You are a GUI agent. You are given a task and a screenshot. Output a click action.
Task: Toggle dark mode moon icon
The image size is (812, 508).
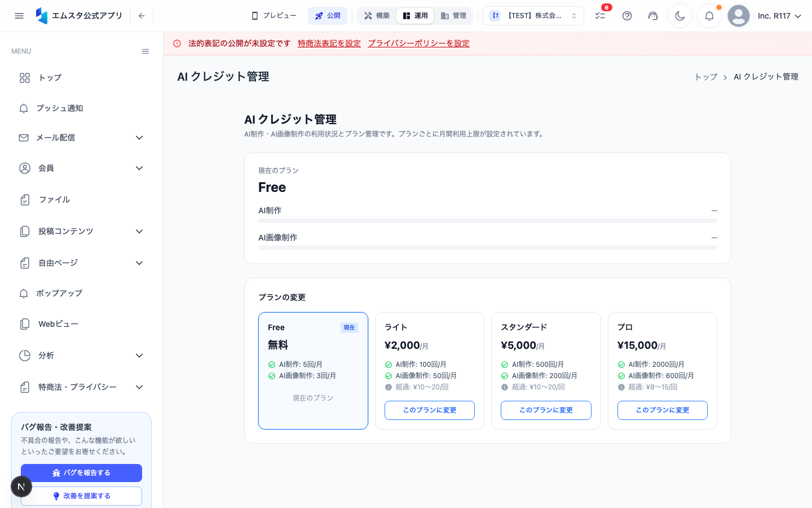680,16
